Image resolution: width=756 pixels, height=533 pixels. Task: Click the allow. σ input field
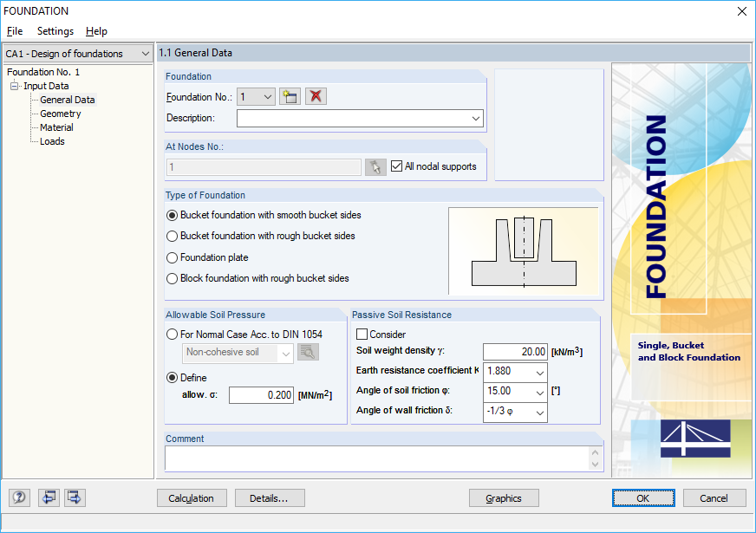(261, 395)
